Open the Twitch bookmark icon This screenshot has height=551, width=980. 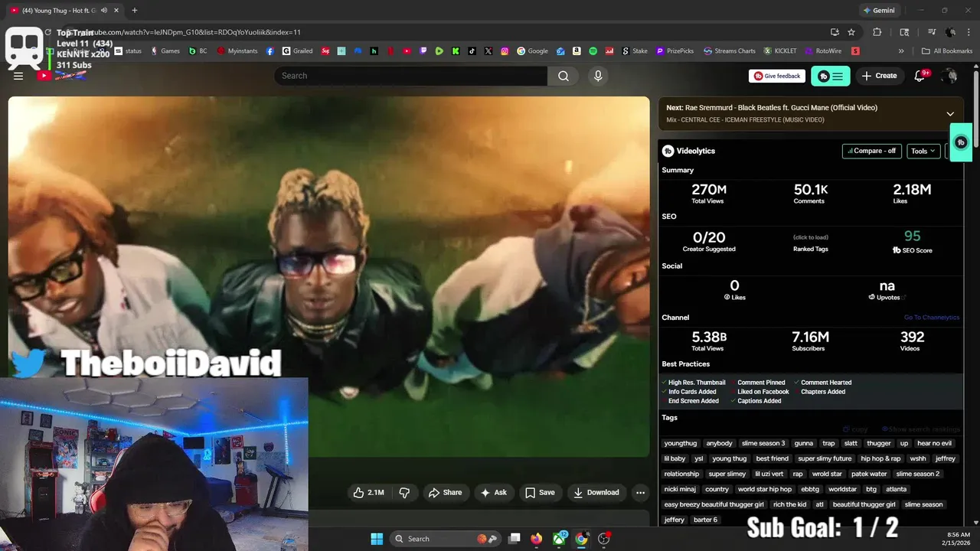coord(423,51)
